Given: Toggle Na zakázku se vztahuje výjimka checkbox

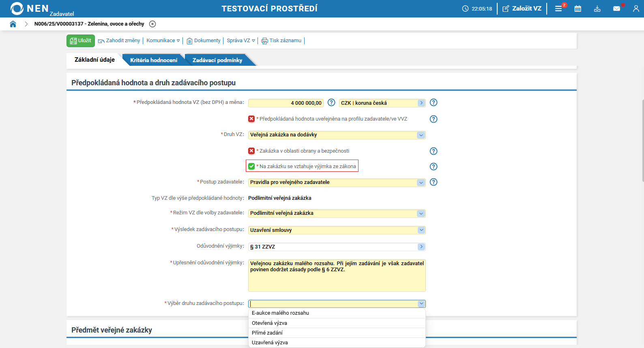Looking at the screenshot, I should click(251, 166).
